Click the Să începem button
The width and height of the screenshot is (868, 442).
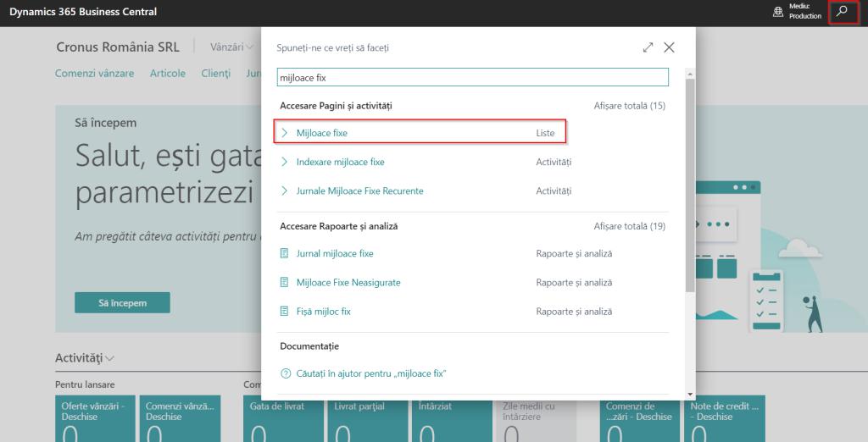click(x=122, y=303)
